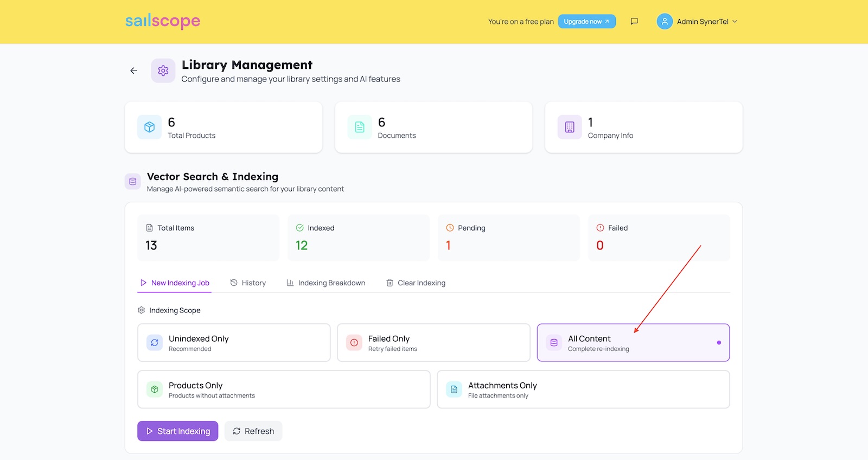Screen dimensions: 868x460
Task: Click the Library Management gear icon
Action: point(163,71)
